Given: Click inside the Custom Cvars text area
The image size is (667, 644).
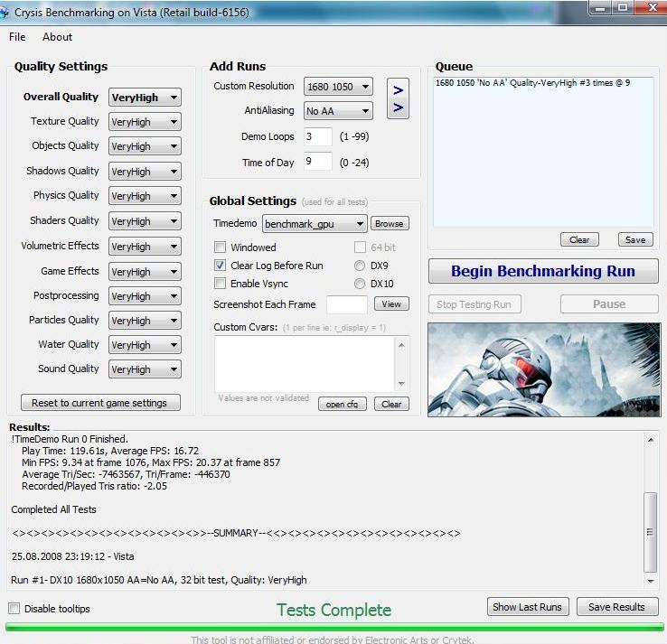Looking at the screenshot, I should [x=305, y=364].
